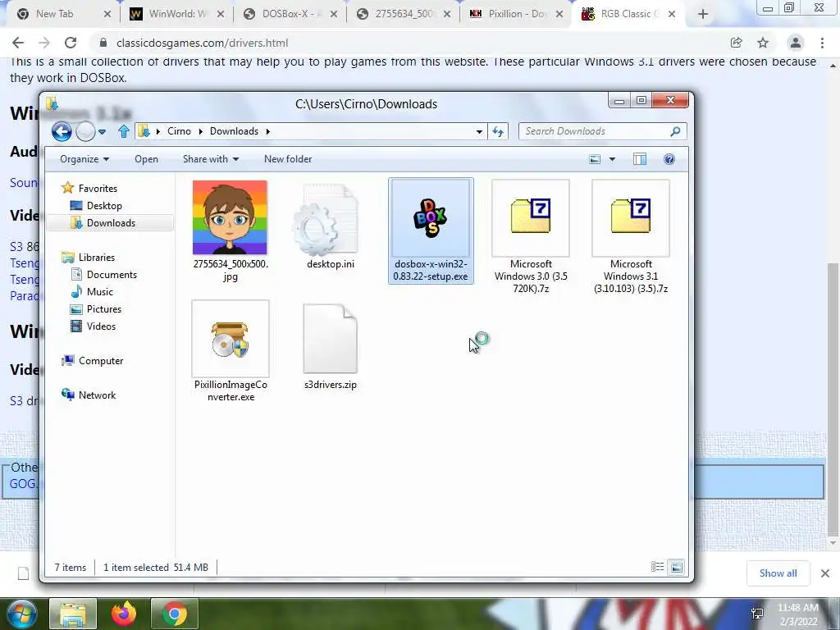Open the Share with dropdown
Screen dimensions: 840x630
[x=211, y=159]
